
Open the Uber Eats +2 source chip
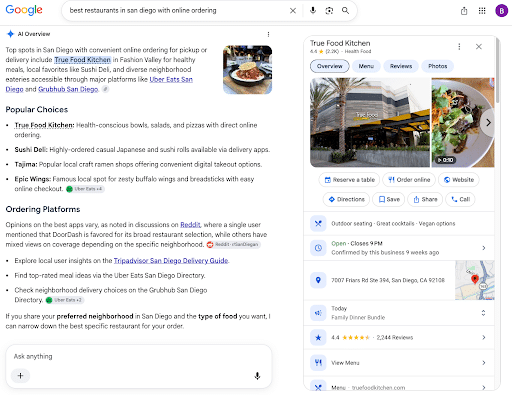point(65,300)
